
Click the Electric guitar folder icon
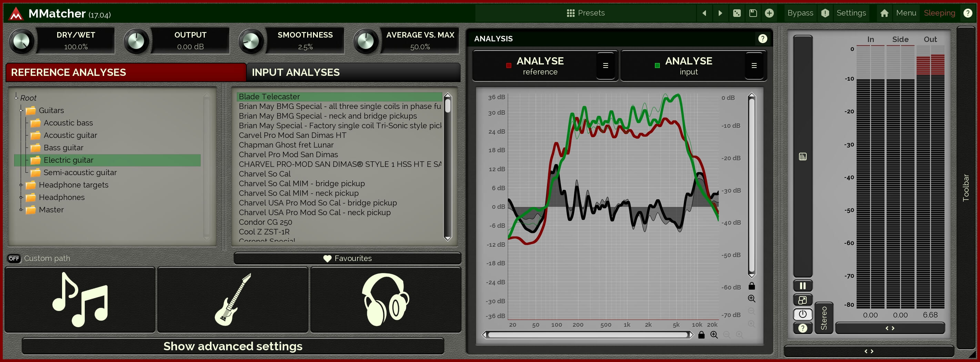click(x=36, y=160)
